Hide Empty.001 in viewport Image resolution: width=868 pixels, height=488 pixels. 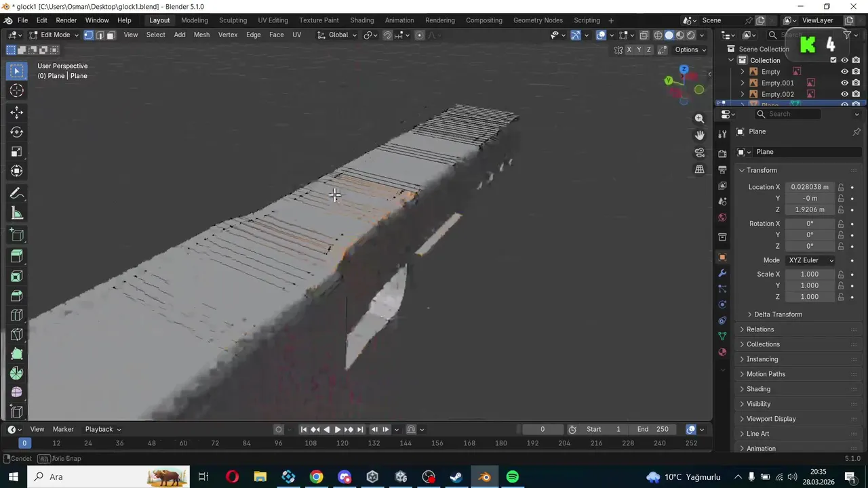click(x=845, y=83)
